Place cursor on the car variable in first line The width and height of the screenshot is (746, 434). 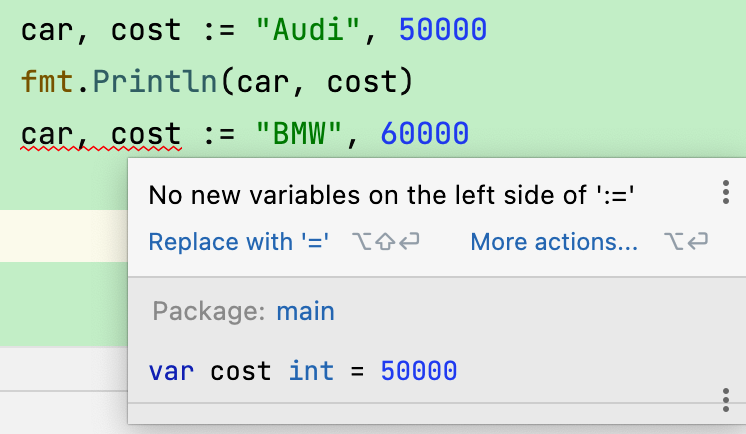[47, 31]
